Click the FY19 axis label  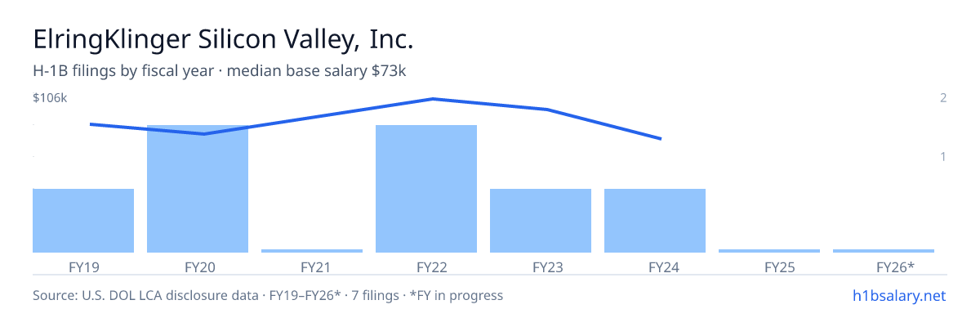coord(83,267)
